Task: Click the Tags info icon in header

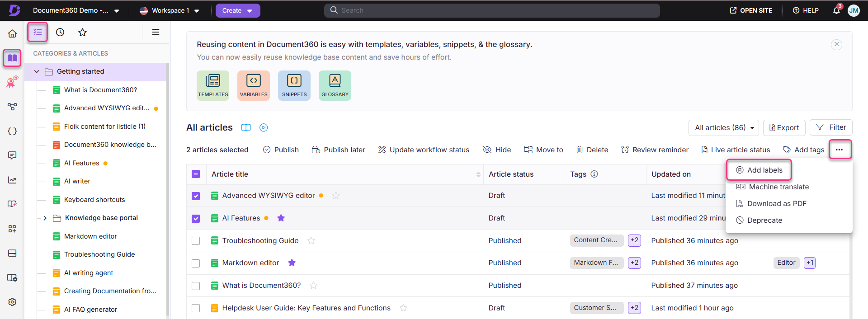Action: pos(594,174)
